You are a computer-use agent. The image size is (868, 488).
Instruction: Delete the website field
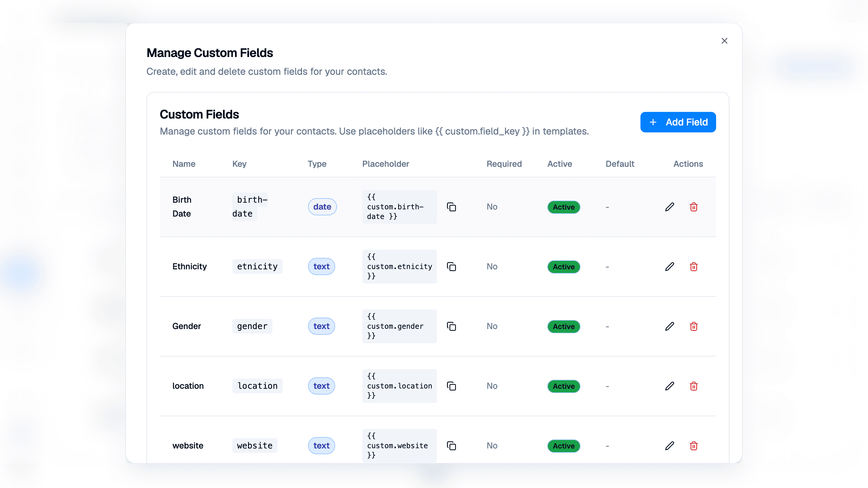coord(693,445)
